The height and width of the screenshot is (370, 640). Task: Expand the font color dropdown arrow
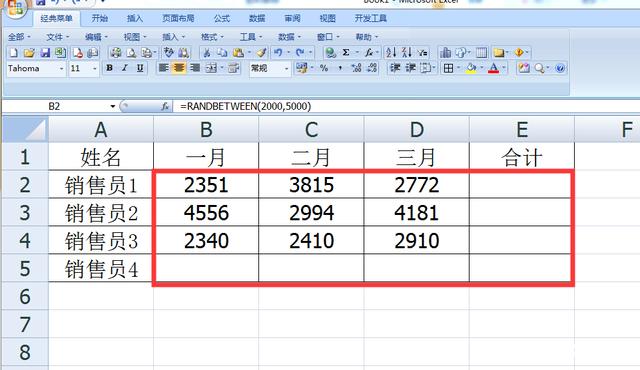tap(504, 68)
